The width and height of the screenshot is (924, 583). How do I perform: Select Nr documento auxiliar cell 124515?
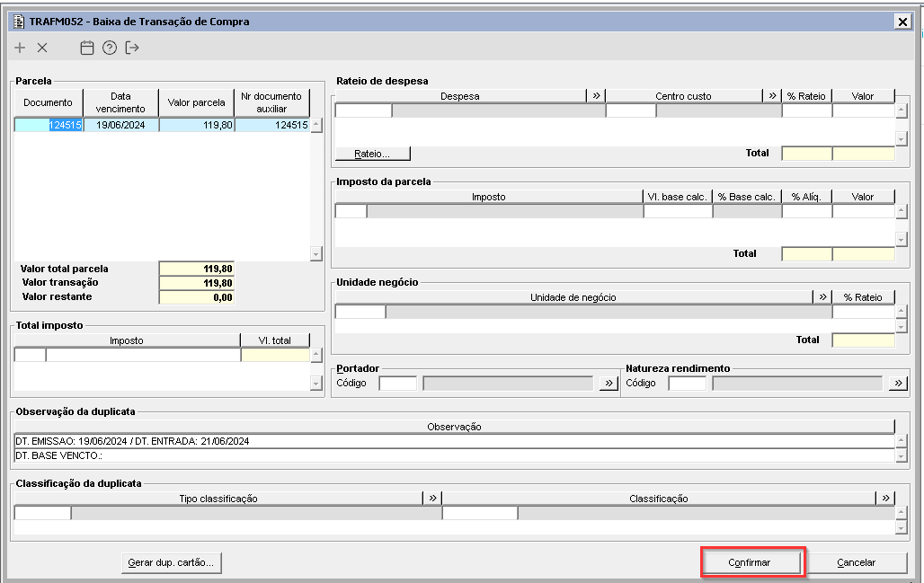point(271,125)
